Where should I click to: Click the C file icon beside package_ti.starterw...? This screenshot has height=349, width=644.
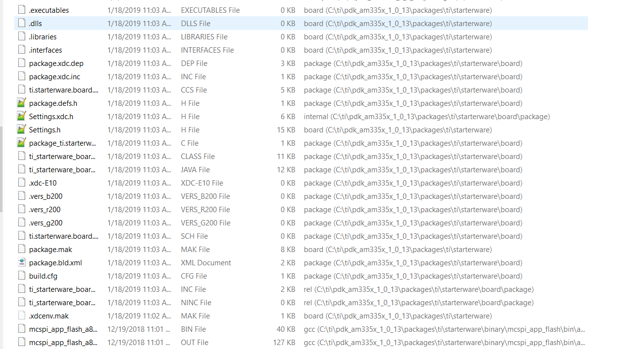[21, 143]
